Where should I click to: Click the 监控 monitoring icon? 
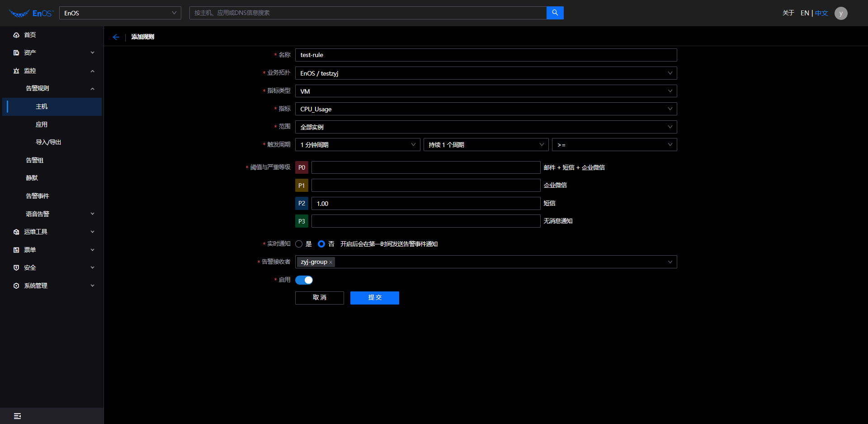16,71
